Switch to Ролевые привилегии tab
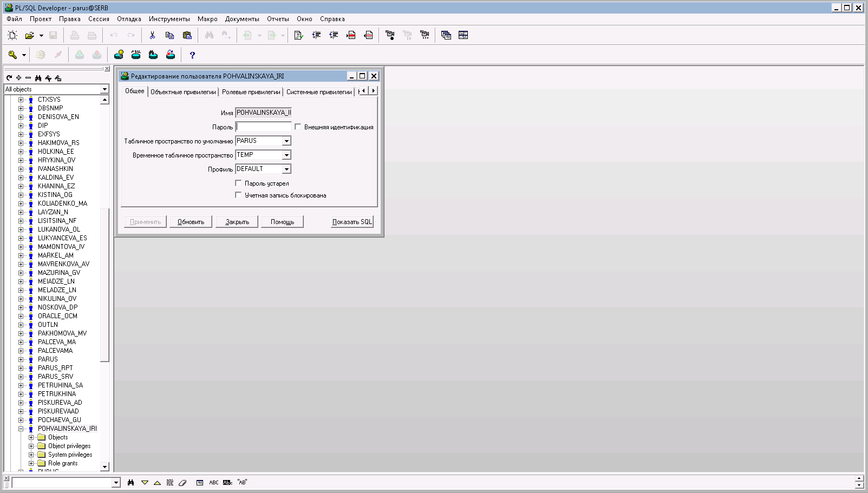Screen dimensions: 868x493 251,92
